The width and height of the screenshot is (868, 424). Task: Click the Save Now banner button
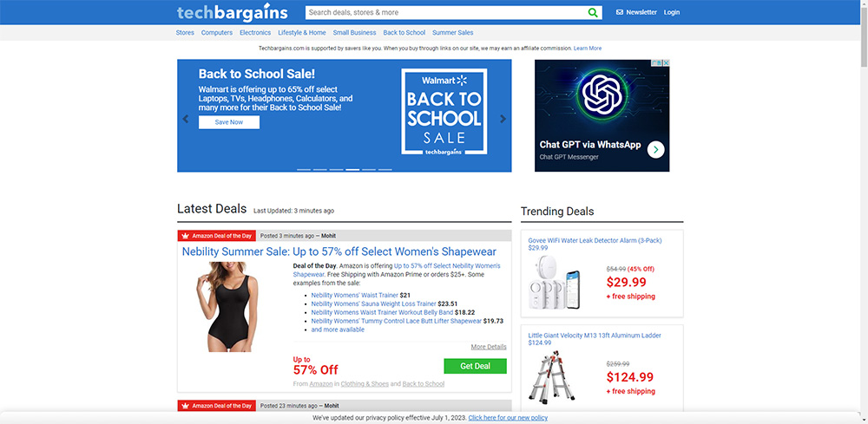click(228, 122)
